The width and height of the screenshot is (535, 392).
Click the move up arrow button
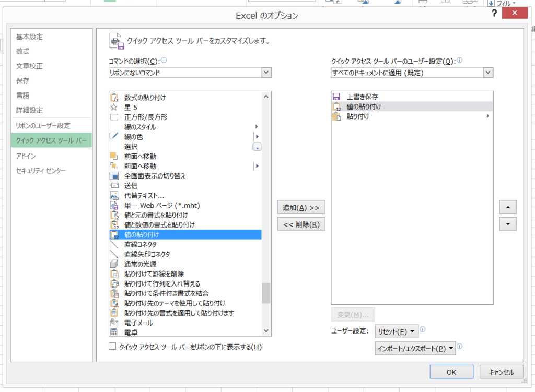(x=508, y=207)
